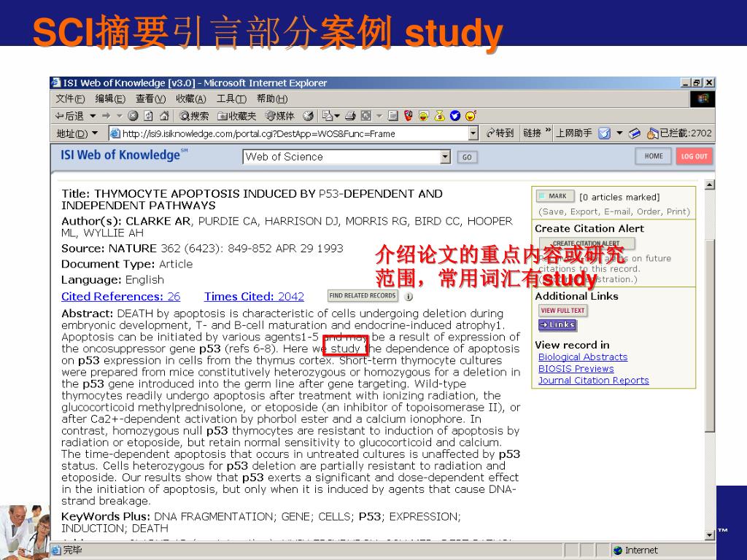Click the "Source: NATURE" record line
747x560 pixels.
click(x=202, y=249)
